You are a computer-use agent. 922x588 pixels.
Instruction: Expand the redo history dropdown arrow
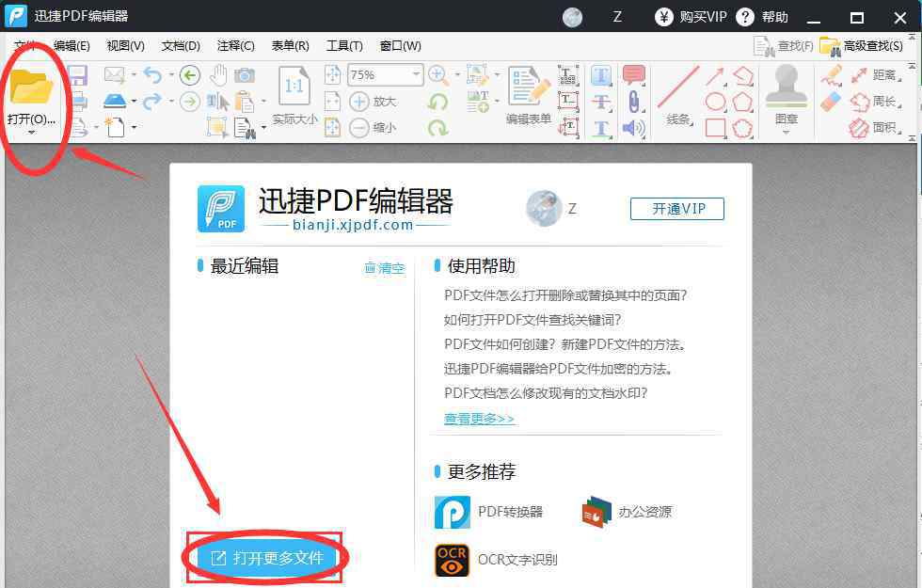point(171,102)
